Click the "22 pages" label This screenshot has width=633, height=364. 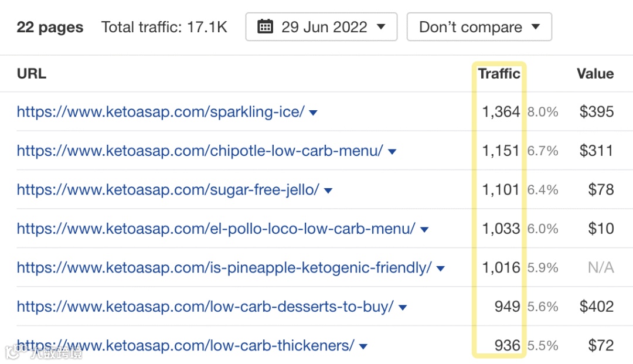[50, 26]
